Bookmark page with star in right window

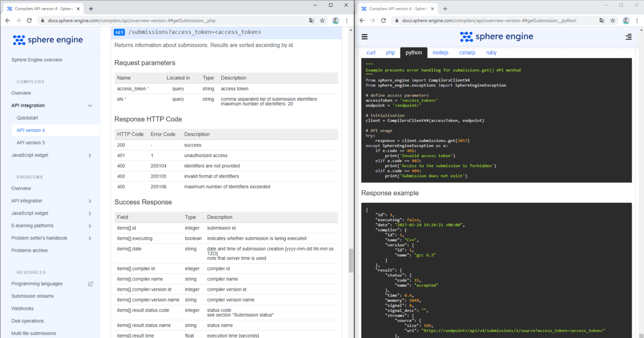coord(613,20)
